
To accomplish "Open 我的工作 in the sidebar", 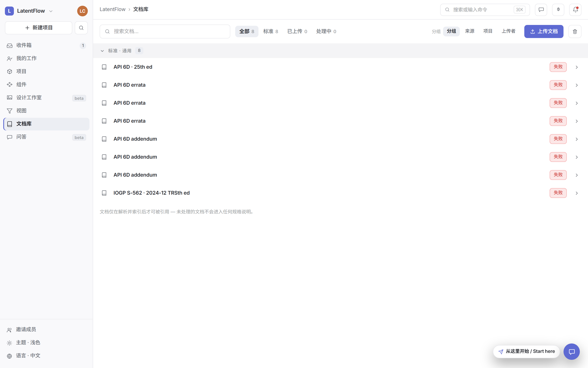I will (x=46, y=58).
